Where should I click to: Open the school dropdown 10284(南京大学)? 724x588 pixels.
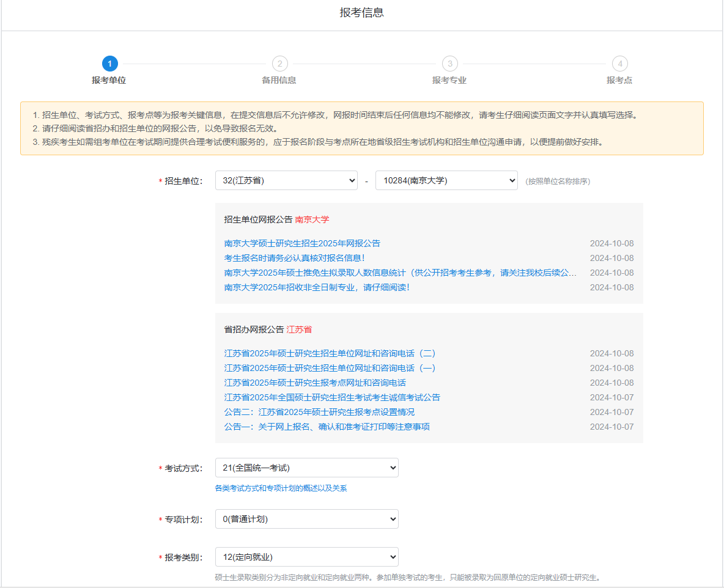tap(446, 181)
